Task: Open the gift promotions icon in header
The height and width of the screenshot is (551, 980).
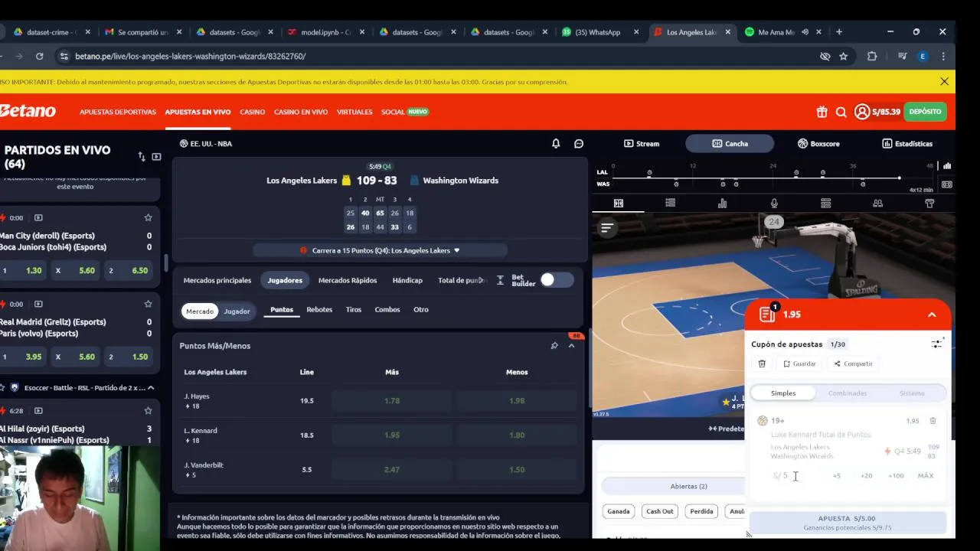Action: point(822,112)
